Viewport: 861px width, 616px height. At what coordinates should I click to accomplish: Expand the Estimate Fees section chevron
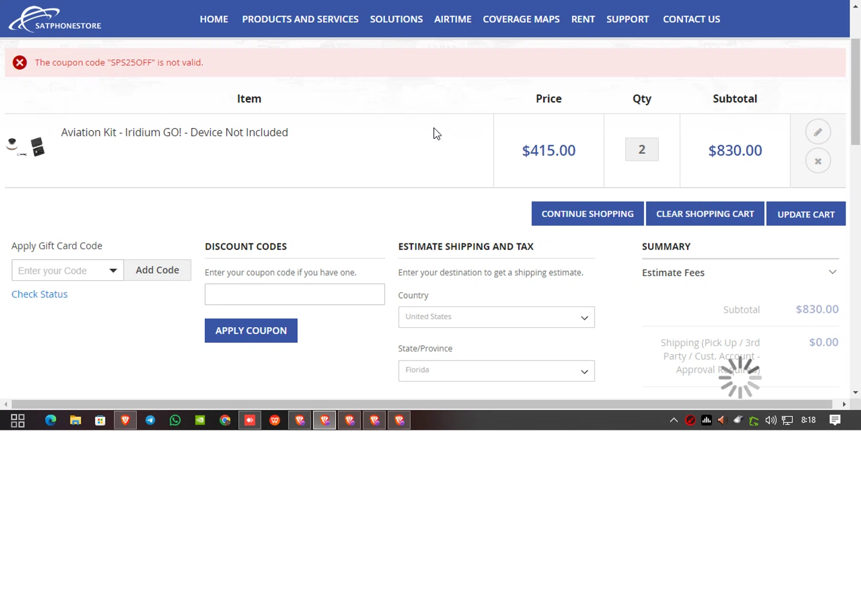833,272
